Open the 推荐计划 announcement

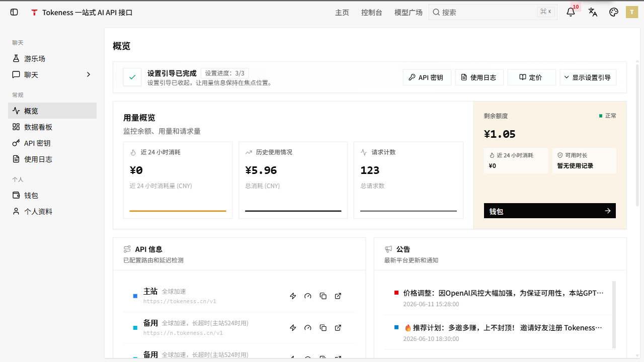(x=499, y=333)
